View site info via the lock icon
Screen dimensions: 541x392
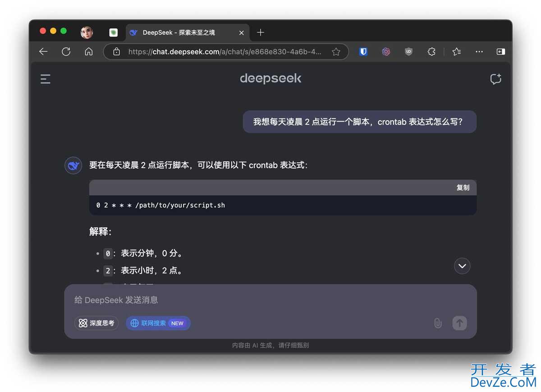click(x=116, y=51)
